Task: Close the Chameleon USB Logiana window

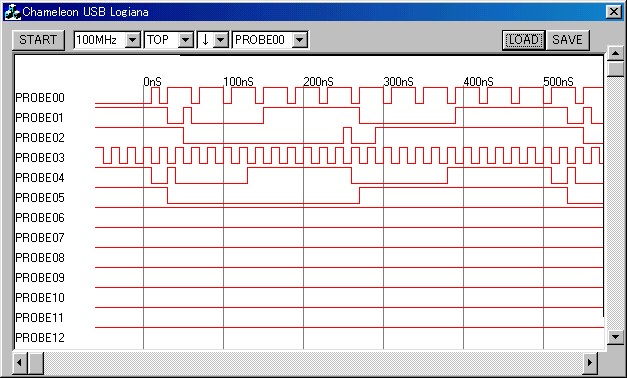Action: click(614, 12)
